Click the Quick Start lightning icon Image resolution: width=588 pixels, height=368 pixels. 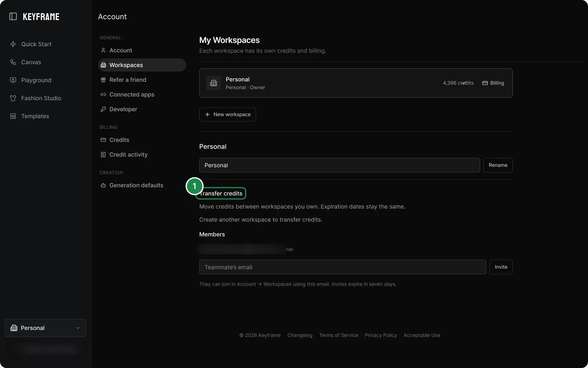(13, 44)
